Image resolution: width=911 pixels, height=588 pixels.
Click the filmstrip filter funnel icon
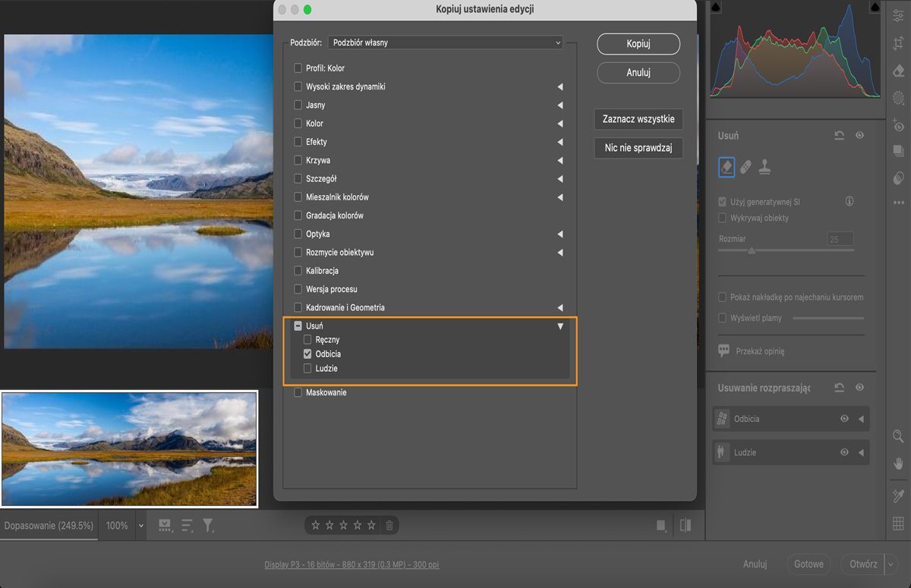[x=208, y=525]
